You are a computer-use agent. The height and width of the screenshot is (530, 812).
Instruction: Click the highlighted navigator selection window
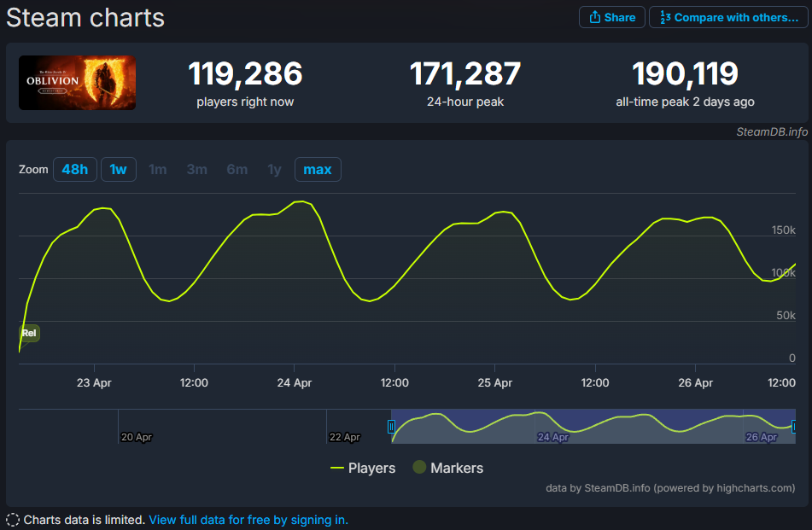(x=593, y=427)
